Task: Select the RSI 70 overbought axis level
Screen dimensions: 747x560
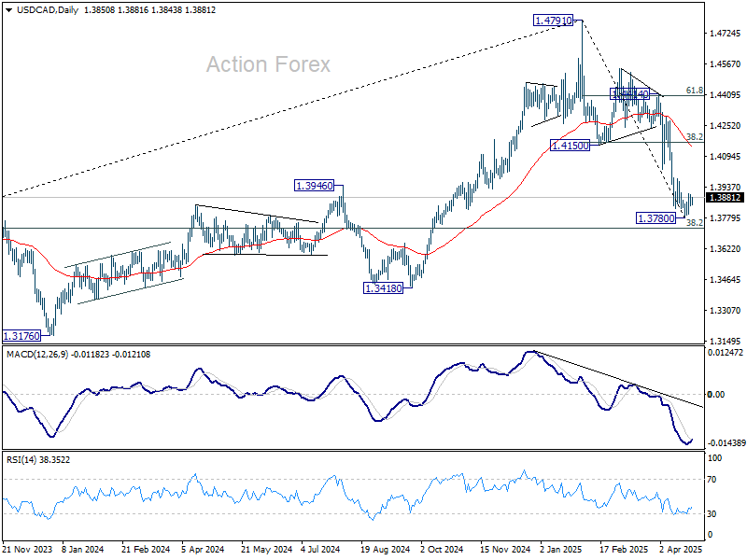Action: [x=712, y=480]
